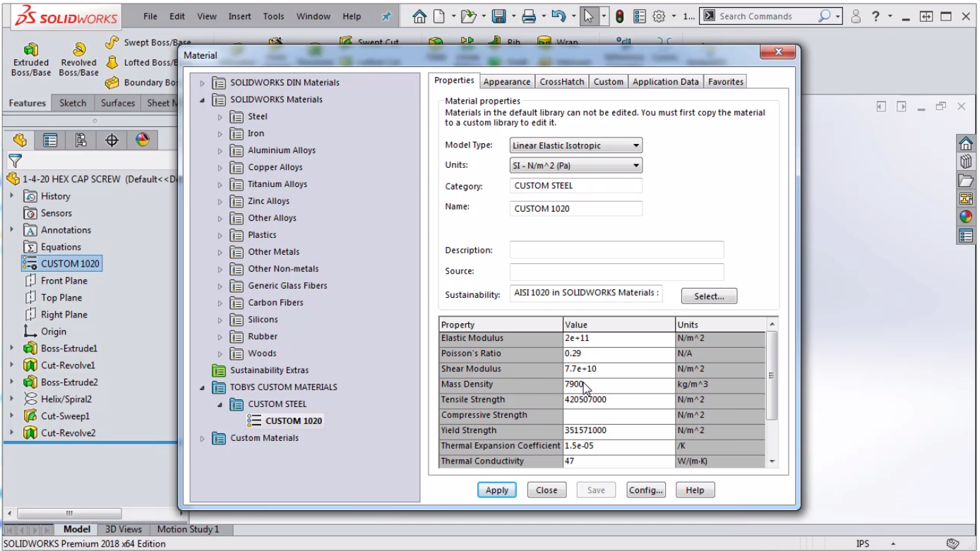Open the DisplayManager color ball tab
Screen dimensions: 980x551
[x=143, y=140]
